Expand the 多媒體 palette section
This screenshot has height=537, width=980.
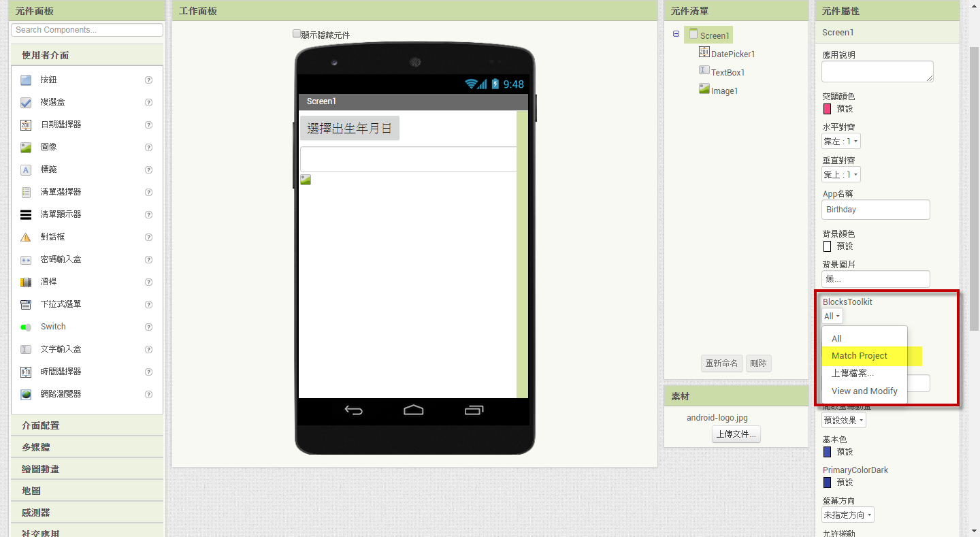[87, 447]
